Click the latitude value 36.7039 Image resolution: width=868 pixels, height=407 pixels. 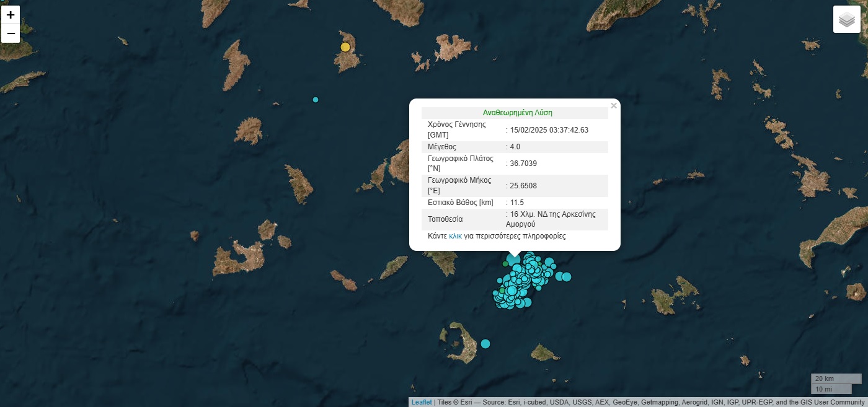(523, 164)
